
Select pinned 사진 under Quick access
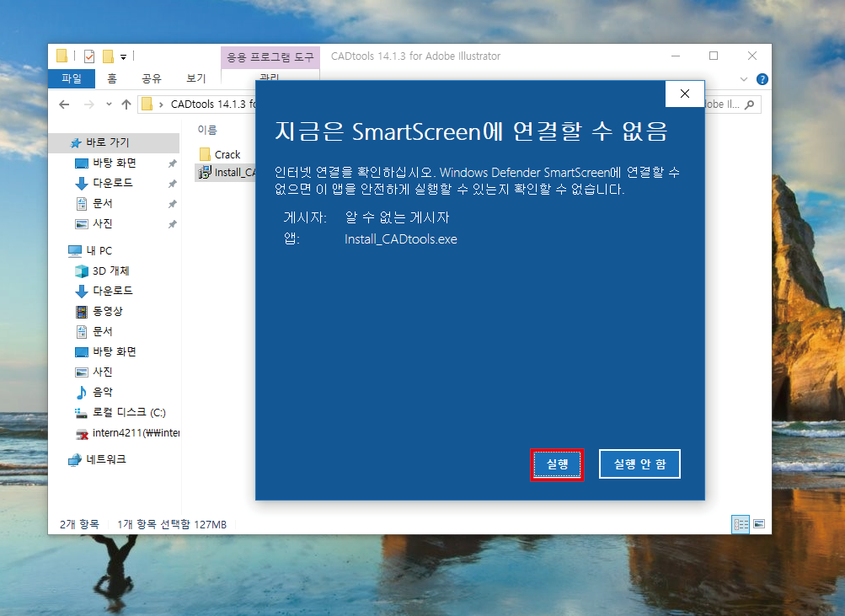point(103,223)
